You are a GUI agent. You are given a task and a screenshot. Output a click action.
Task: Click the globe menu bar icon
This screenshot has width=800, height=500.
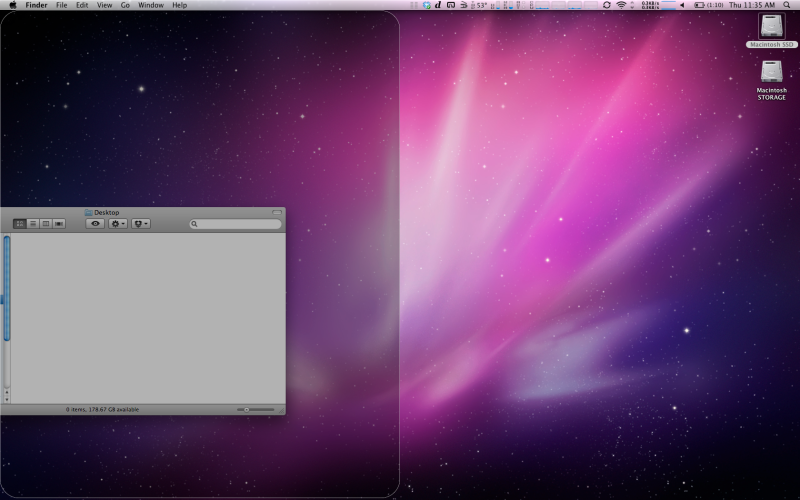click(427, 5)
